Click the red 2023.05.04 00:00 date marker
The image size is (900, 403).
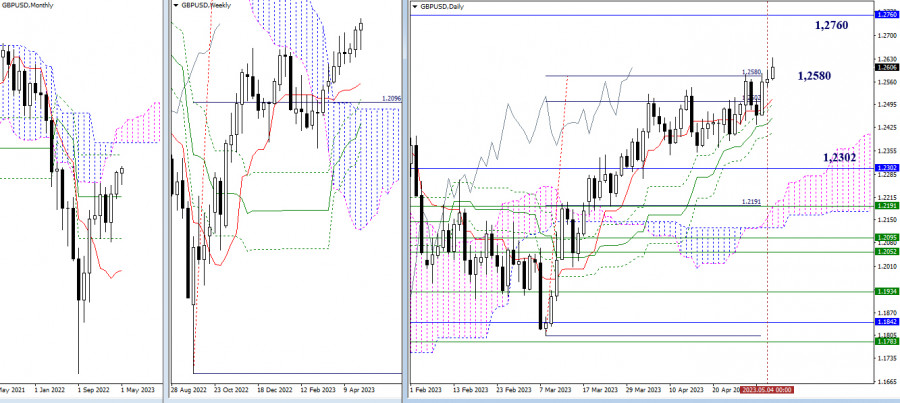(x=766, y=389)
